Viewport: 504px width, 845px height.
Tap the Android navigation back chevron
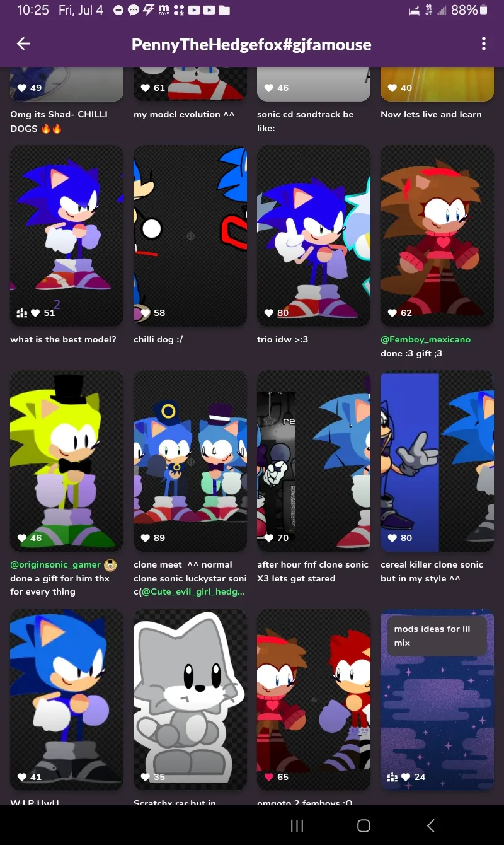point(431,825)
